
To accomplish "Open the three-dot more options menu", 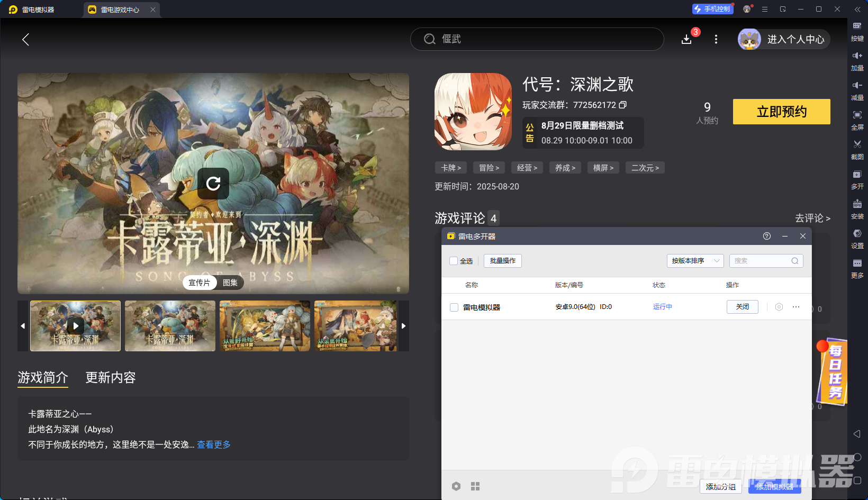I will pos(716,39).
